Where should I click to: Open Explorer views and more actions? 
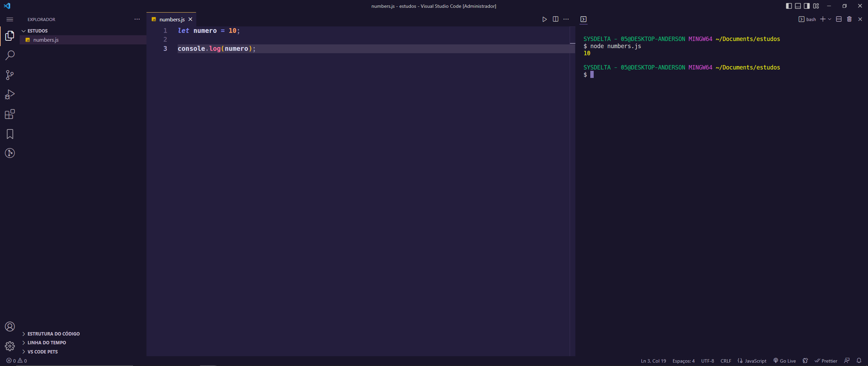pos(137,19)
